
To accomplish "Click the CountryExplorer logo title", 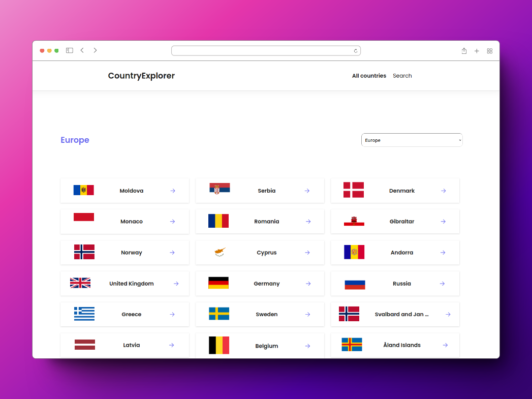I will [x=141, y=76].
